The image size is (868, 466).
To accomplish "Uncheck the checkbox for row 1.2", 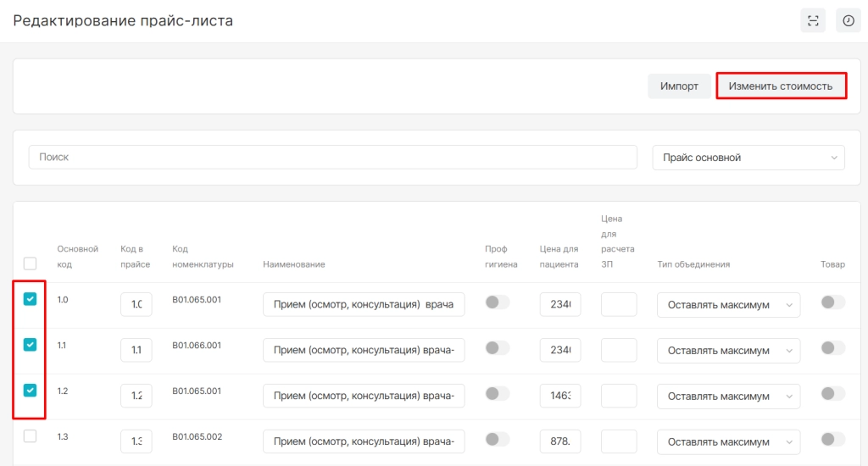I will (30, 391).
